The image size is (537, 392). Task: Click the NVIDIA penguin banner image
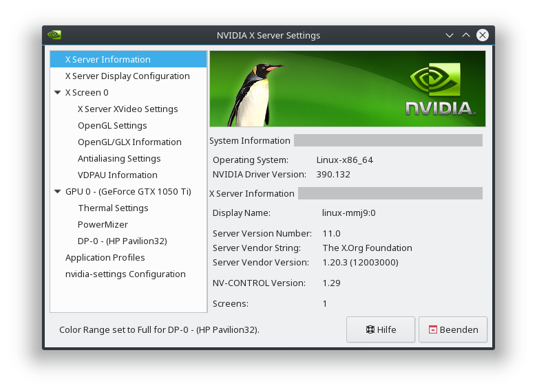[x=348, y=89]
